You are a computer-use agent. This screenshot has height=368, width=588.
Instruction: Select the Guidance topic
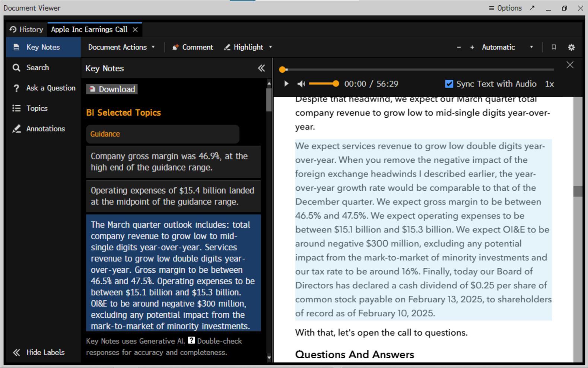coord(163,134)
